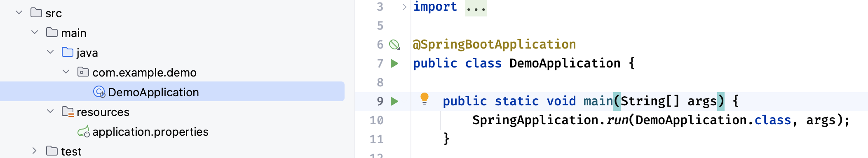Select the java folder in the tree
Screen dimensions: 868x158
(x=87, y=53)
